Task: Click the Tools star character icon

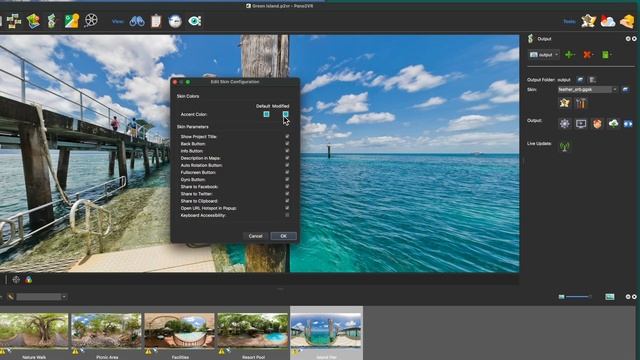Action: (x=589, y=21)
